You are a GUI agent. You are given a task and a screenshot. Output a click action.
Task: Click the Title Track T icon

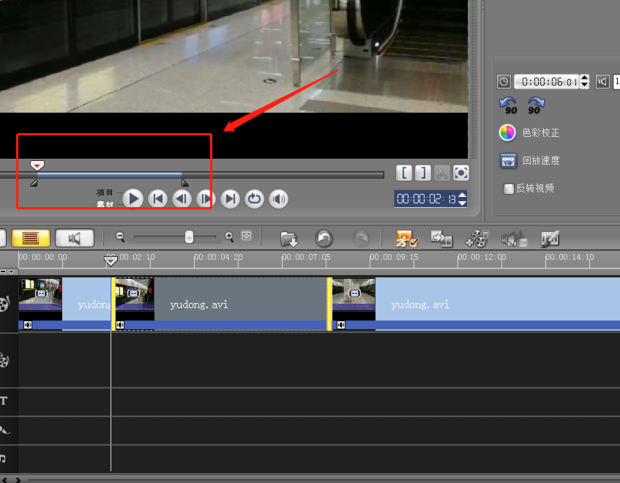pos(4,401)
